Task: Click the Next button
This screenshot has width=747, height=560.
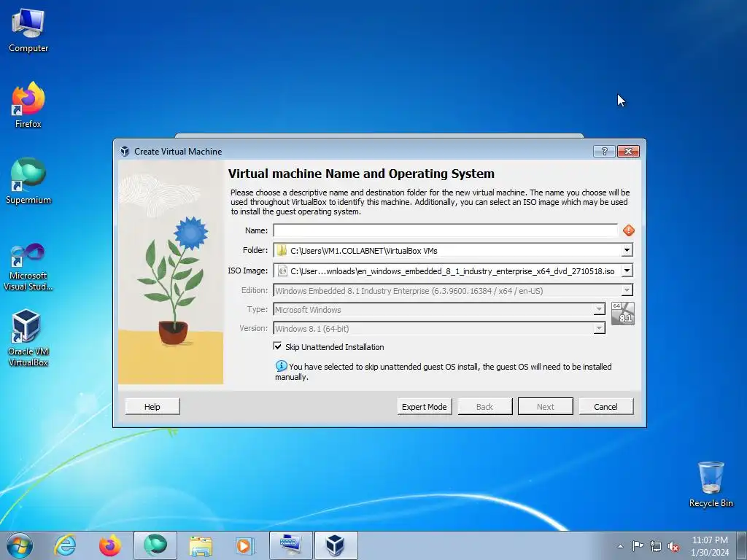Action: (x=546, y=407)
